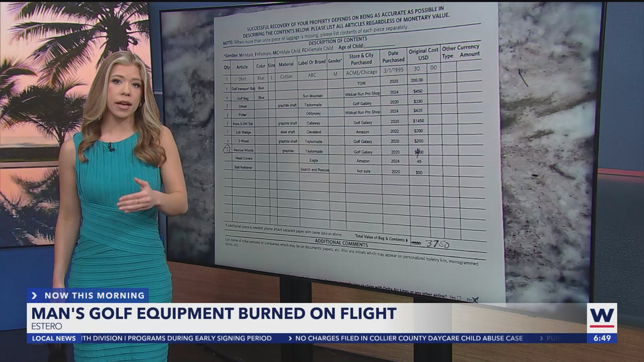Image resolution: width=644 pixels, height=362 pixels.
Task: Click the Irons 5-SW Set article cell
Action: pyautogui.click(x=244, y=124)
